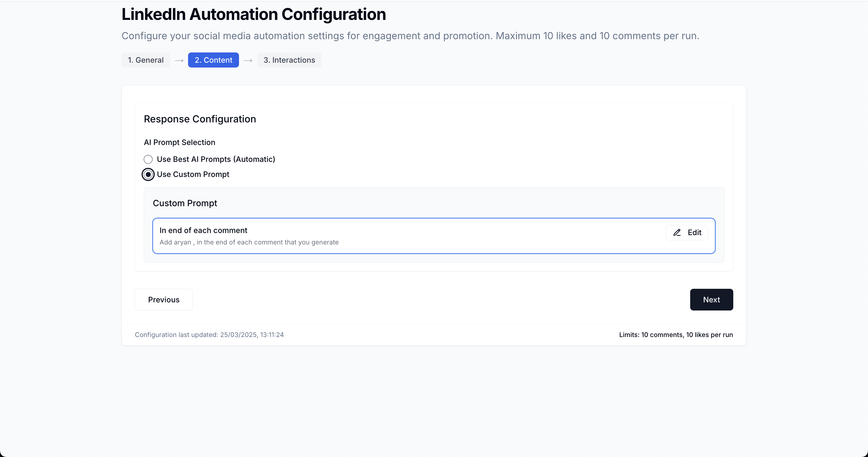Click 'Limits: 10 comments, 10 likes per run'

[x=676, y=335]
